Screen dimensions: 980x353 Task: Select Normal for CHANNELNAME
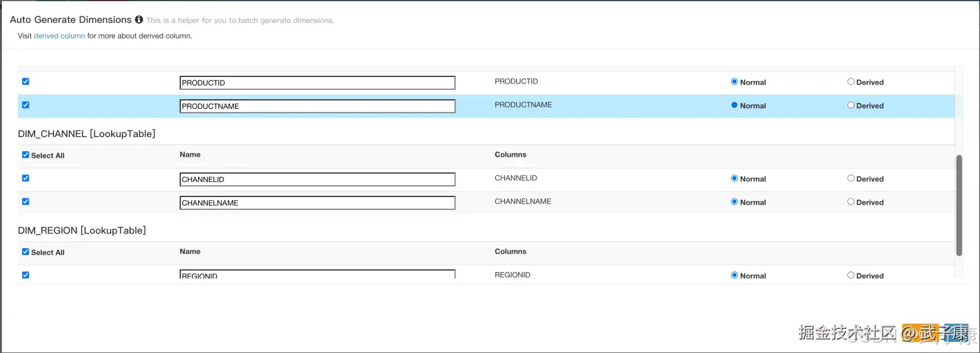coord(734,202)
